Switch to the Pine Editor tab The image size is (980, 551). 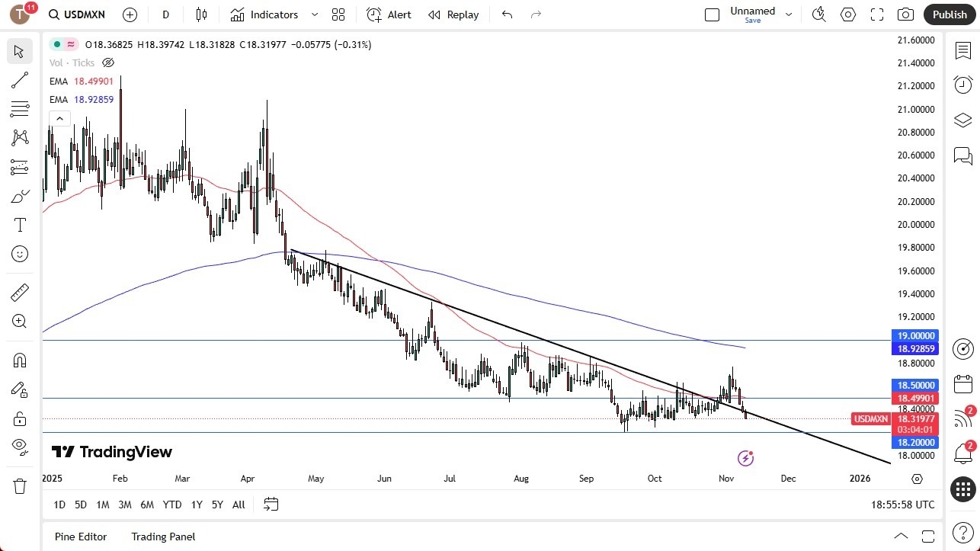tap(80, 537)
